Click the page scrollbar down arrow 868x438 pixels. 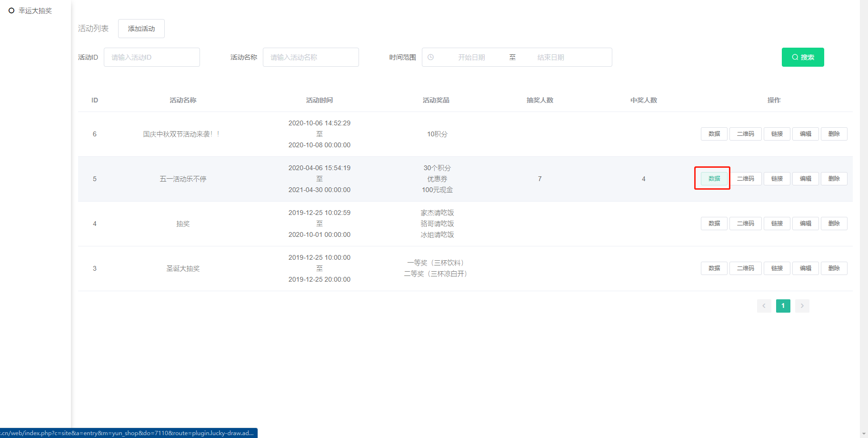click(864, 434)
